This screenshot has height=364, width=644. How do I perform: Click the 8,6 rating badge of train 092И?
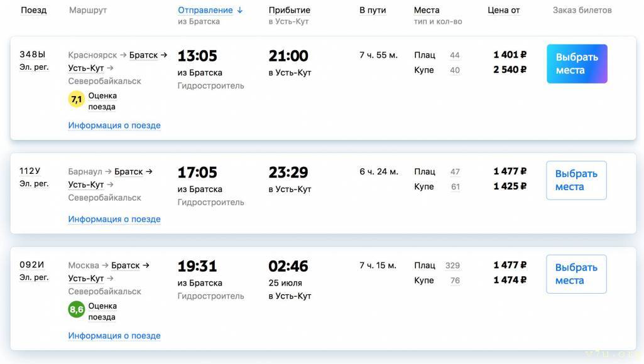76,309
